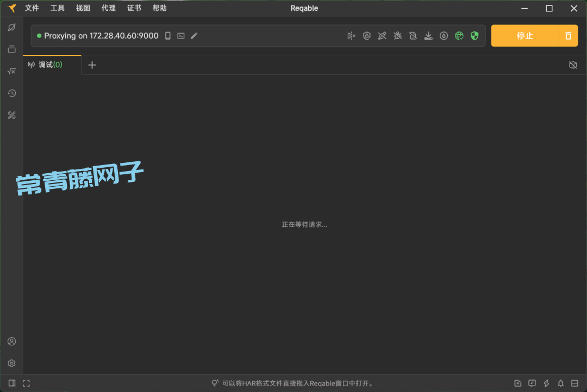Toggle the green globe network status icon
Viewport: 587px width, 392px height.
pos(459,35)
